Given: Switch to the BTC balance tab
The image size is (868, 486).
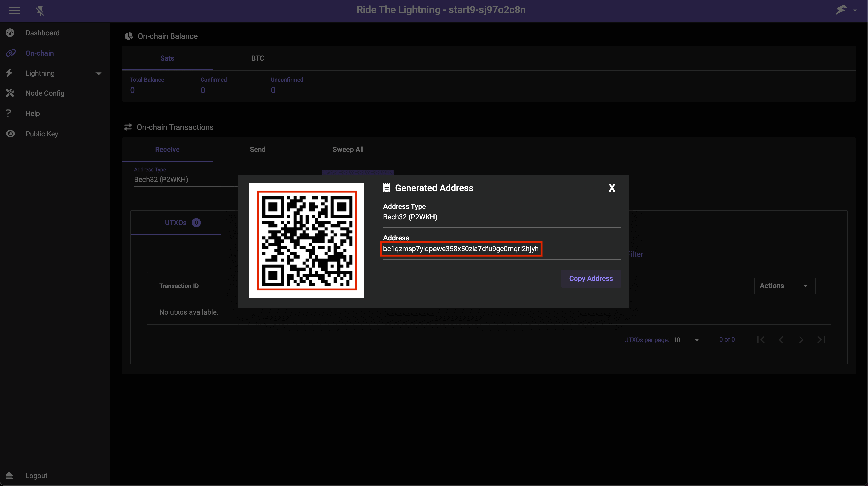Looking at the screenshot, I should click(257, 58).
